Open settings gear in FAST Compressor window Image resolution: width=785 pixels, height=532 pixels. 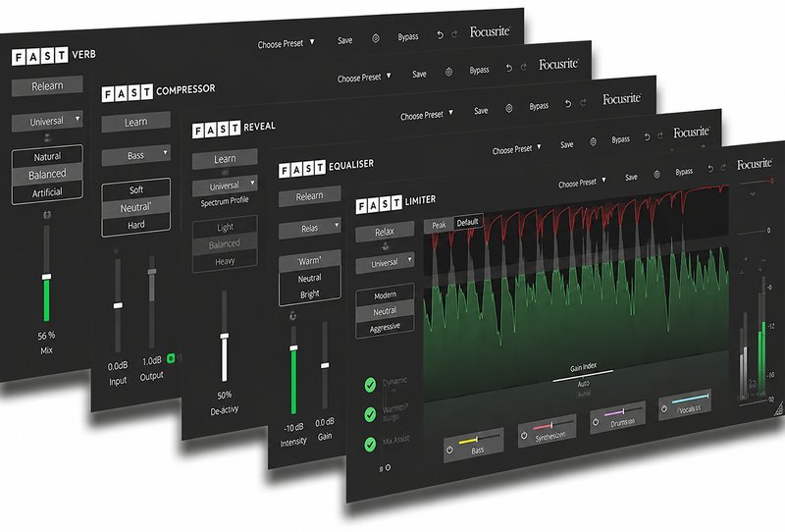coord(448,72)
